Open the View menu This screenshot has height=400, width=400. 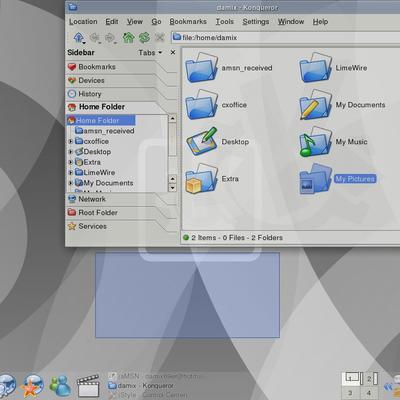pyautogui.click(x=135, y=22)
